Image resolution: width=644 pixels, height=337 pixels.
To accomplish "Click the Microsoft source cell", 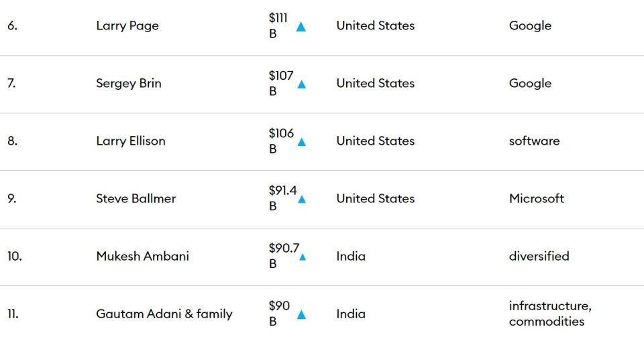I will click(x=537, y=198).
